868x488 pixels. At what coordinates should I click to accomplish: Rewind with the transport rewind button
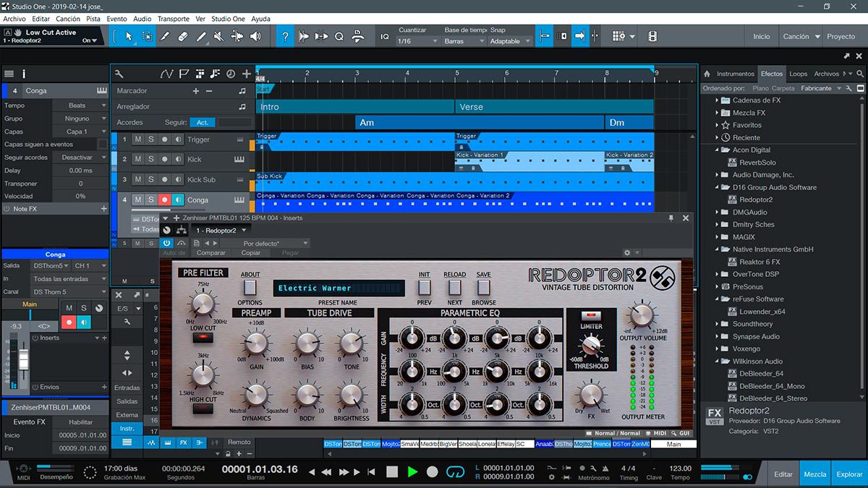point(326,472)
